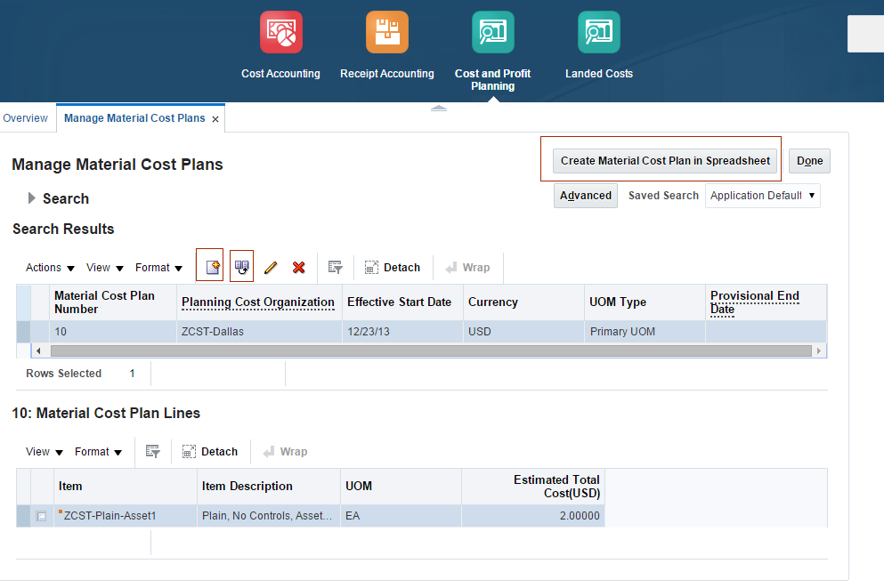Click the 12/23/13 date cell
Viewport: 884px width, 588px height.
pyautogui.click(x=402, y=332)
